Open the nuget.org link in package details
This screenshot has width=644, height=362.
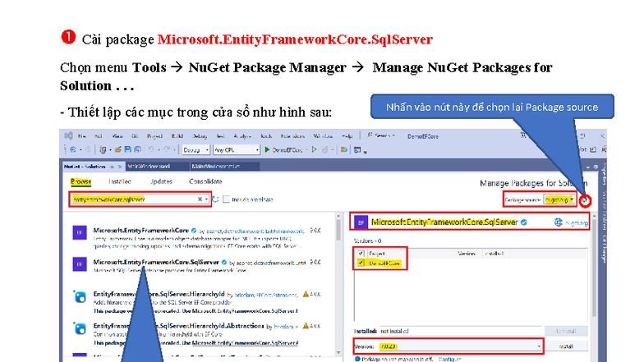coord(577,223)
